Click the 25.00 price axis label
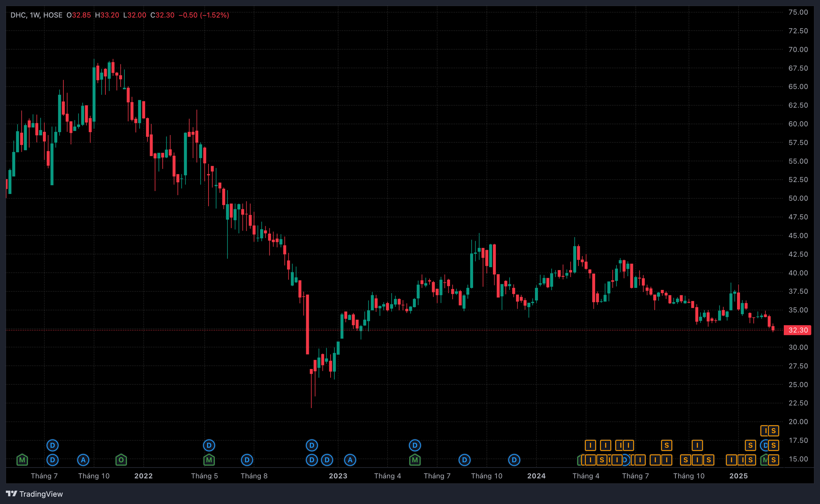 click(x=798, y=385)
